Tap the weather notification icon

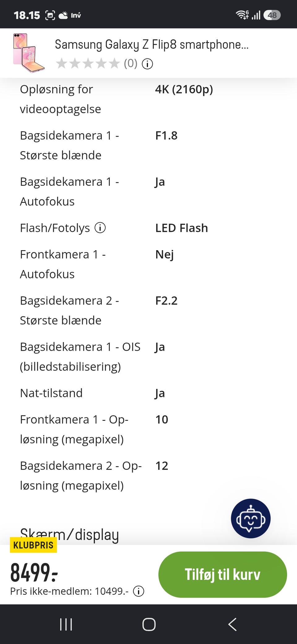[x=63, y=15]
